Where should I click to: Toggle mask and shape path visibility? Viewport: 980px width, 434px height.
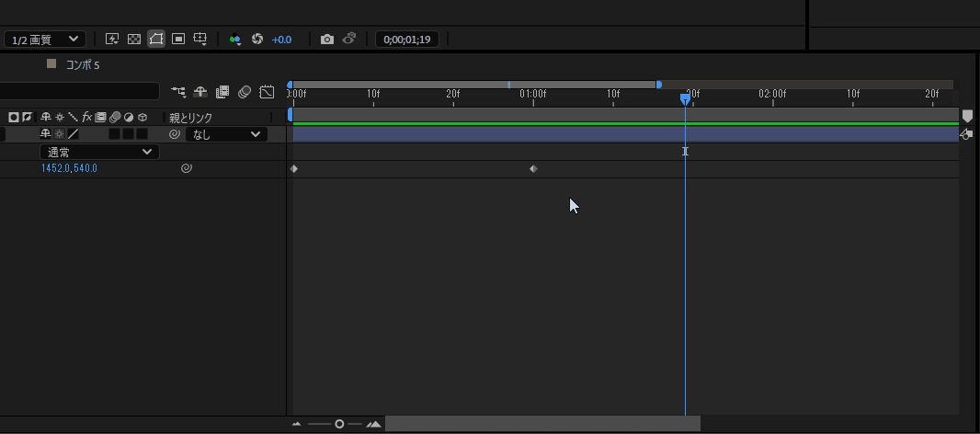coord(156,39)
